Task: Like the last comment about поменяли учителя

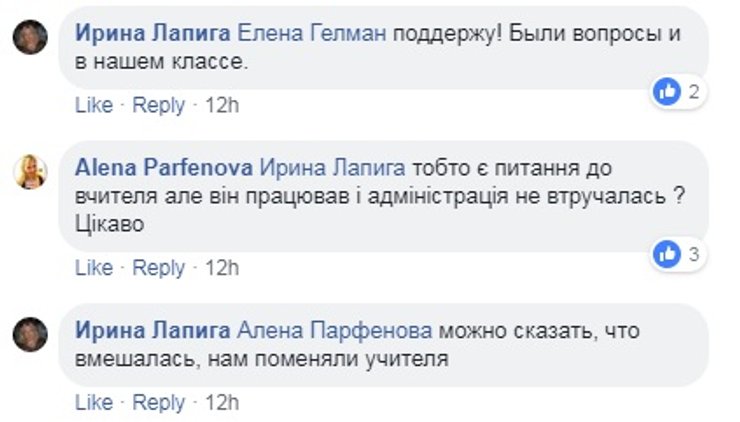Action: coord(94,402)
